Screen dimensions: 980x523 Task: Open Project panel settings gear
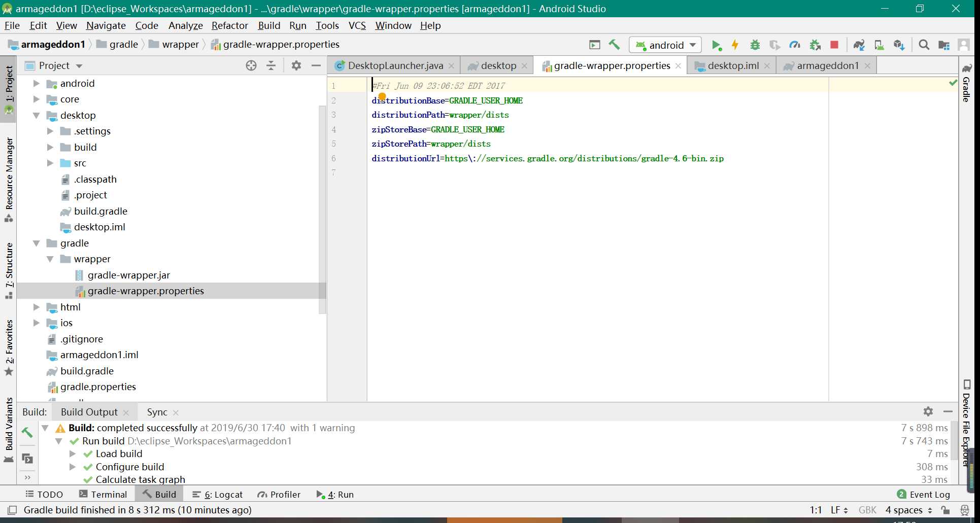296,65
